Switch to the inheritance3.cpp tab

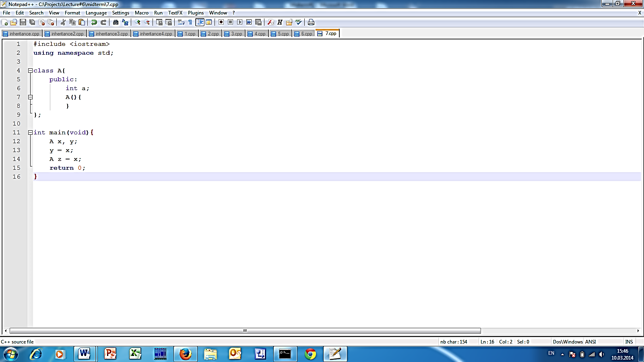[108, 34]
